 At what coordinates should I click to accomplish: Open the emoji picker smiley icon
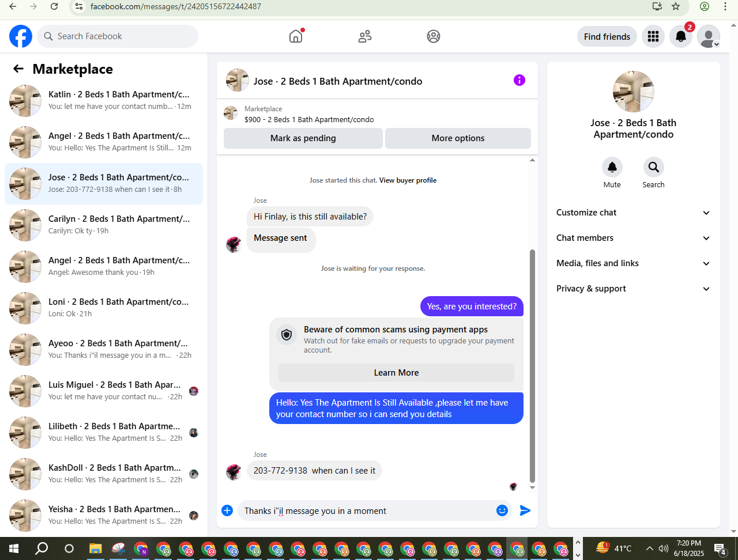pos(502,510)
